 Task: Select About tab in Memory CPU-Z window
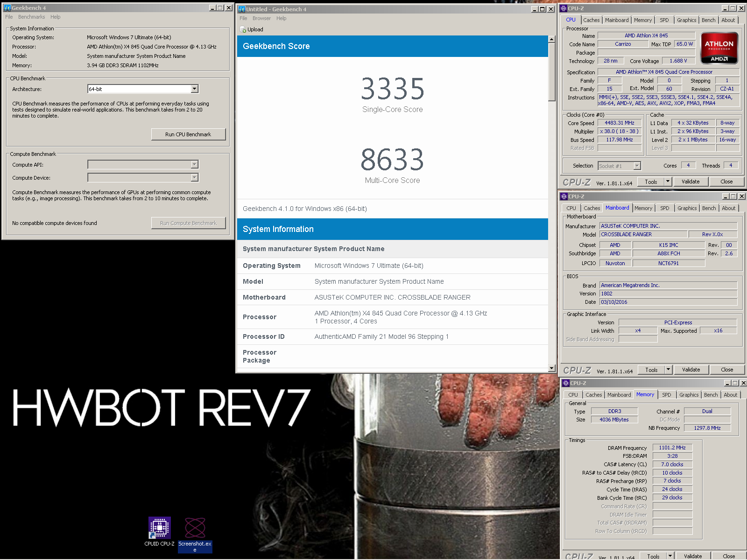click(731, 395)
